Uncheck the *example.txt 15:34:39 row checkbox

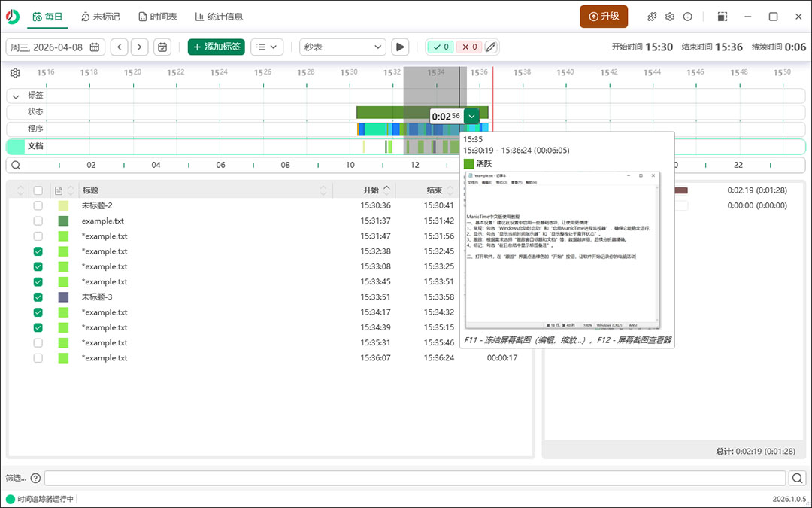click(x=38, y=327)
